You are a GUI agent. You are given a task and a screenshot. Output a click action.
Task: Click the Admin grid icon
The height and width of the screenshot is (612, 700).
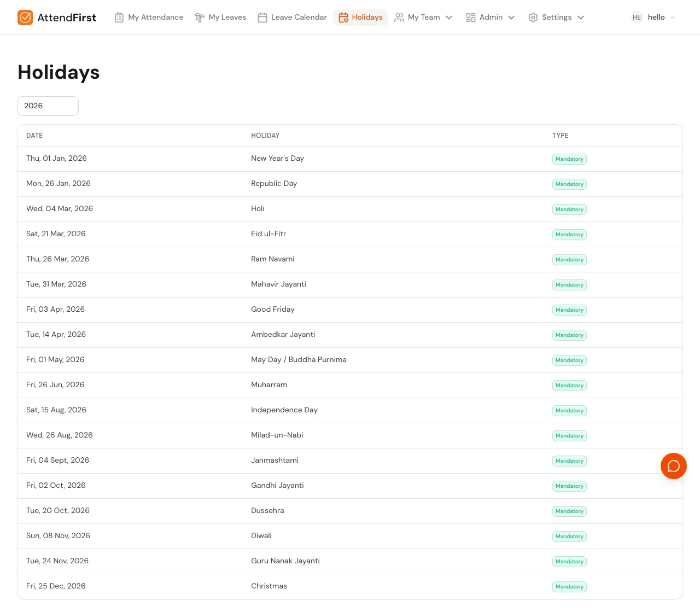[471, 17]
